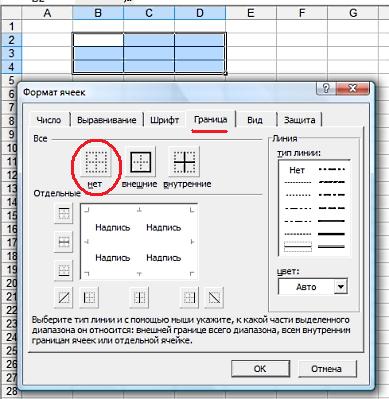Select the thickest solid line style
The image size is (389, 399).
331,234
